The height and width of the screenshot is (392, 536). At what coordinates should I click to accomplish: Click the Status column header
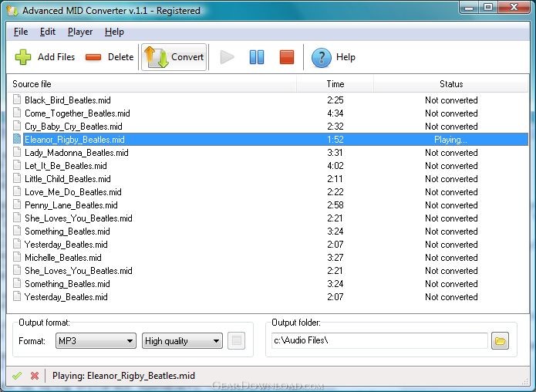click(451, 84)
